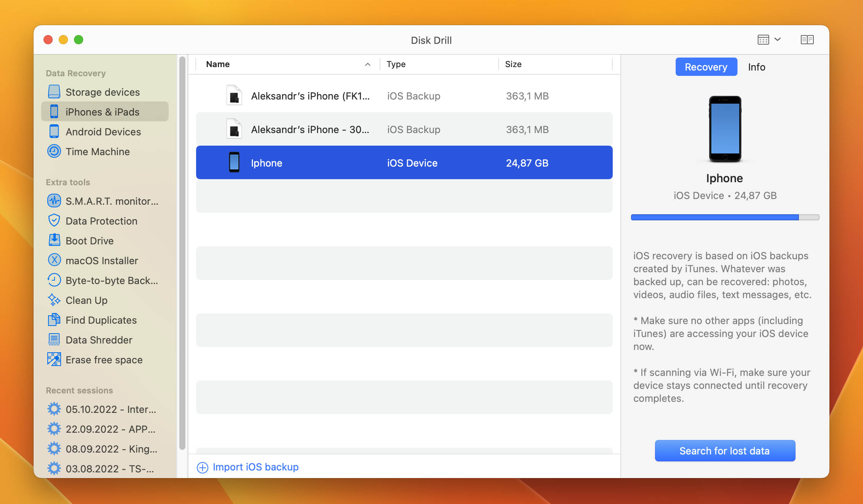
Task: Close the Disk Drill window
Action: (48, 40)
